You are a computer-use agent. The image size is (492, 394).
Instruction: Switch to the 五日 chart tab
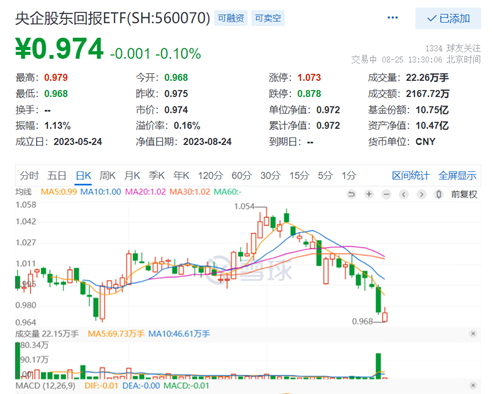click(x=57, y=175)
